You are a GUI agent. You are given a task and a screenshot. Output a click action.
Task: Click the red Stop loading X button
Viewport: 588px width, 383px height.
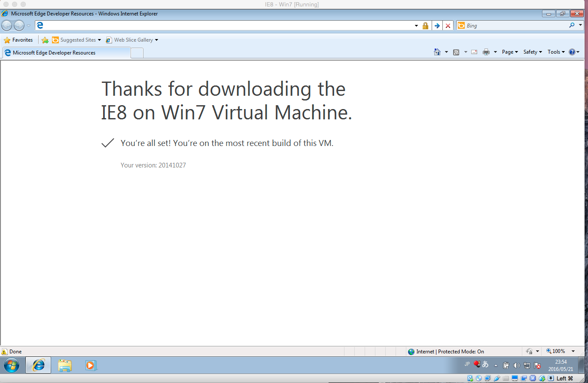coord(448,26)
